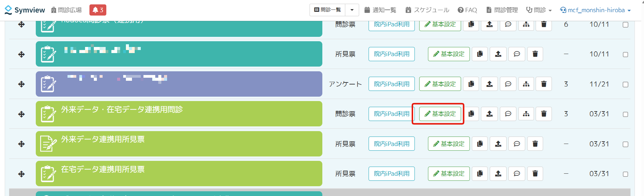The height and width of the screenshot is (196, 644).
Task: Open the purple アンケート form card
Action: point(179,84)
